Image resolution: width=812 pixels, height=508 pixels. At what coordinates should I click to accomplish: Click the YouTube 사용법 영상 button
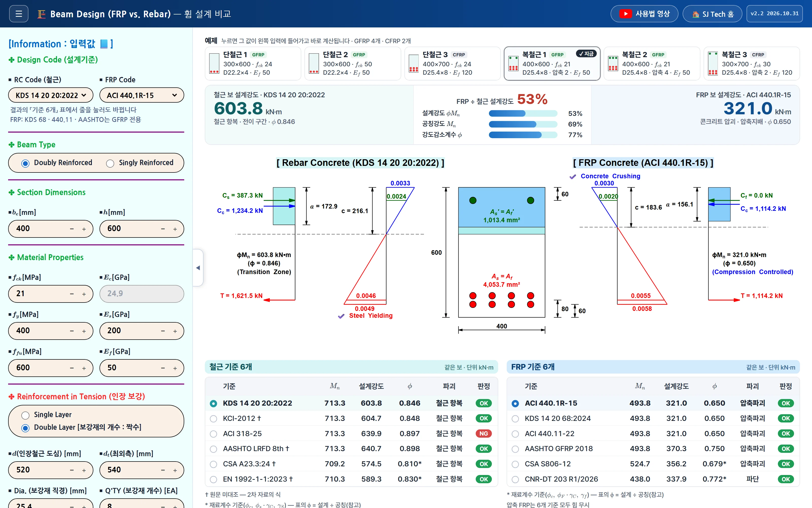pyautogui.click(x=644, y=14)
